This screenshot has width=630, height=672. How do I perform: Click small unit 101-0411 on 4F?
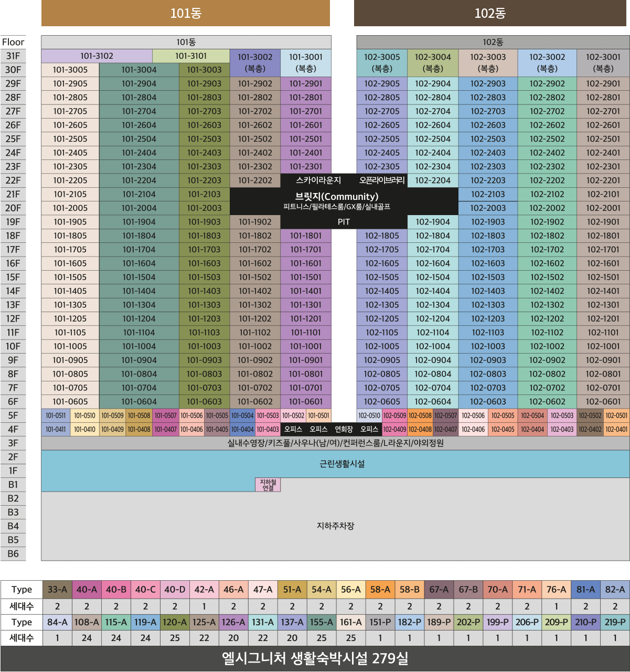(56, 429)
